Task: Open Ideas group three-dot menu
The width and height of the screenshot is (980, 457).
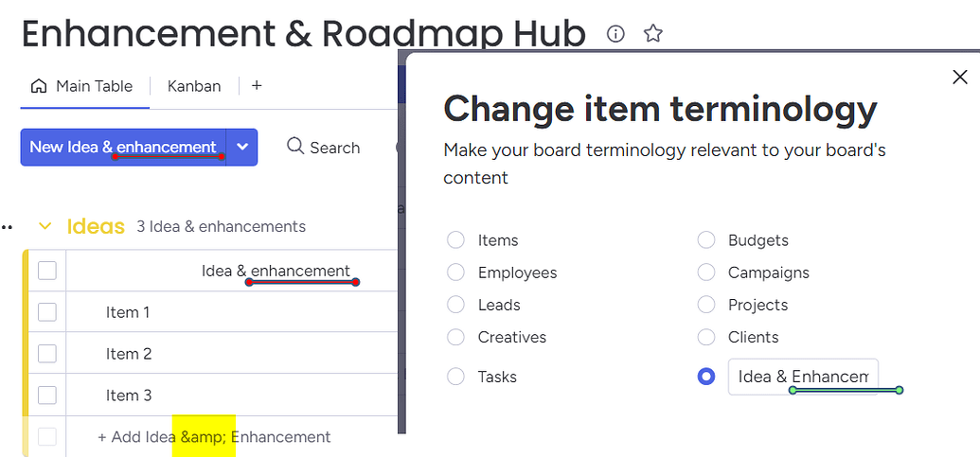Action: 8,227
